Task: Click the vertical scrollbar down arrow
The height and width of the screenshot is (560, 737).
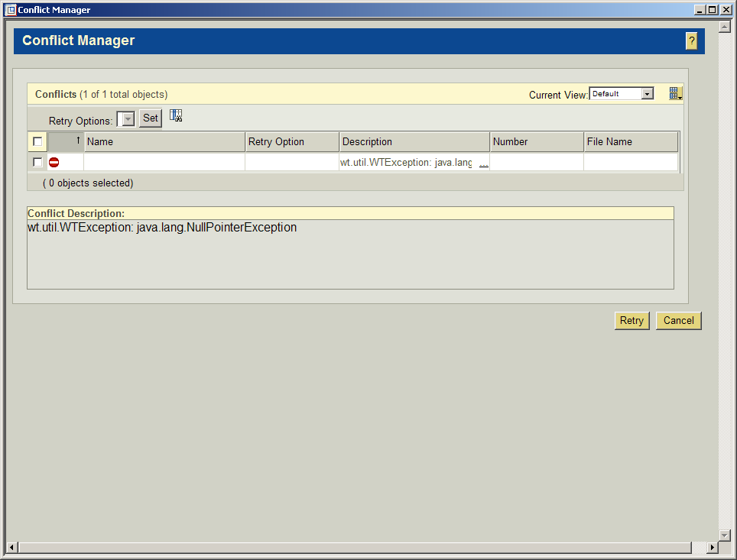Action: pyautogui.click(x=725, y=535)
